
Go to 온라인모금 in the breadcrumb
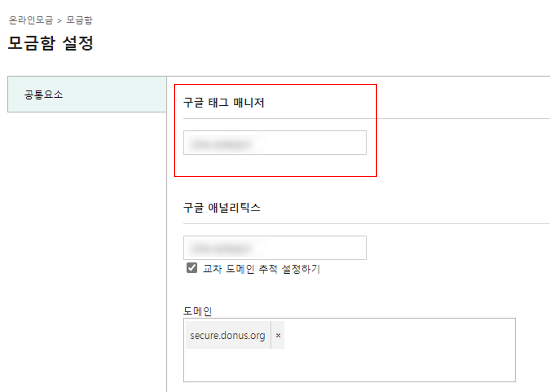click(31, 20)
